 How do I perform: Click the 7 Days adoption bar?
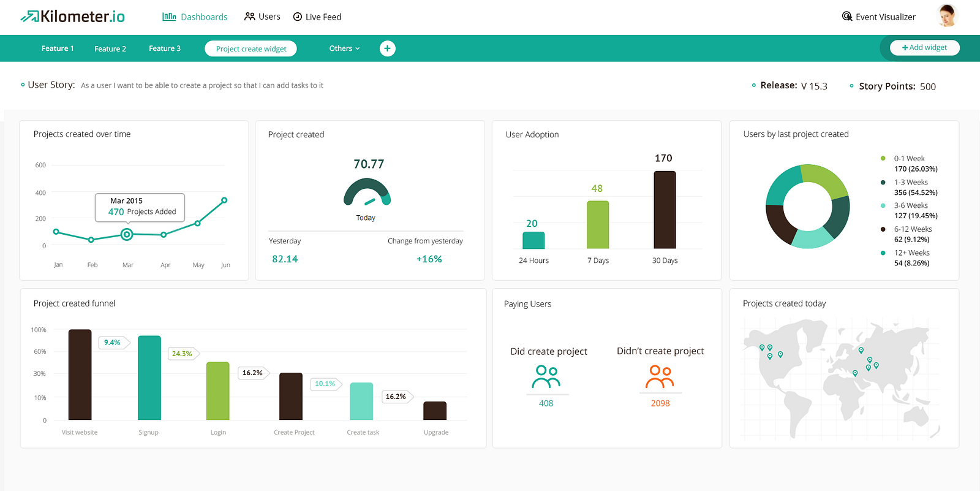(x=598, y=225)
